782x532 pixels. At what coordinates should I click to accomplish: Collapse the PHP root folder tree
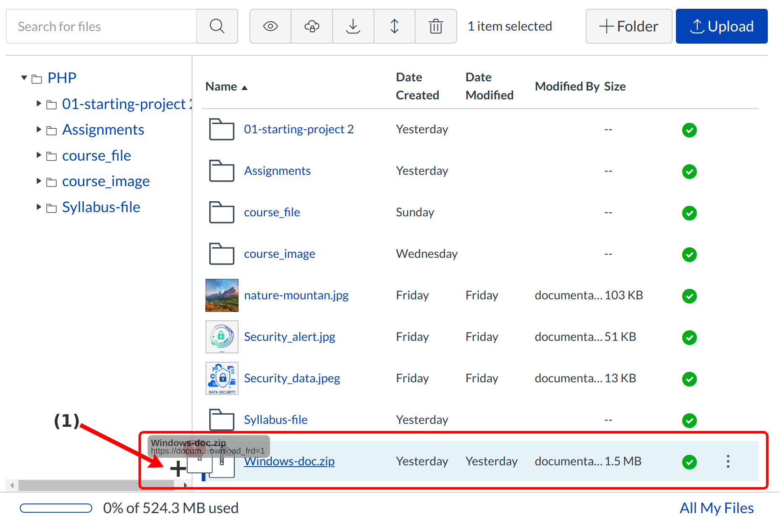tap(24, 78)
